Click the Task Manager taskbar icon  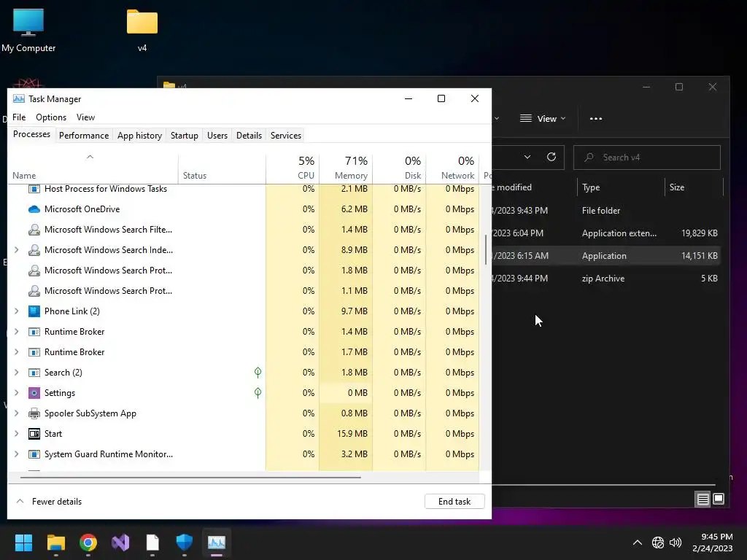(x=216, y=542)
